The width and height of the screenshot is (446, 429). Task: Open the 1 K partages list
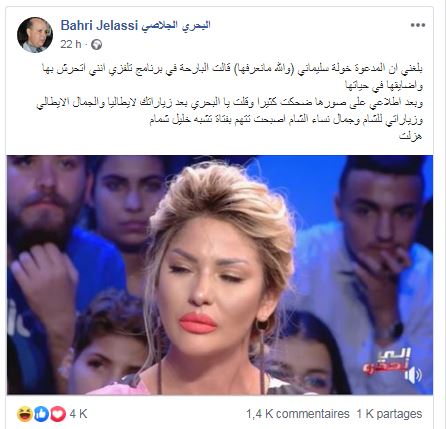389,414
